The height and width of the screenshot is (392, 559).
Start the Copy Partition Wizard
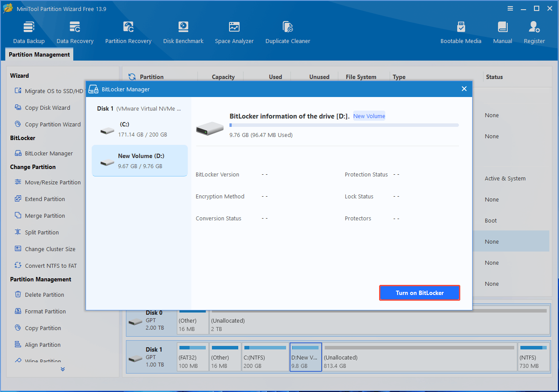[47, 124]
